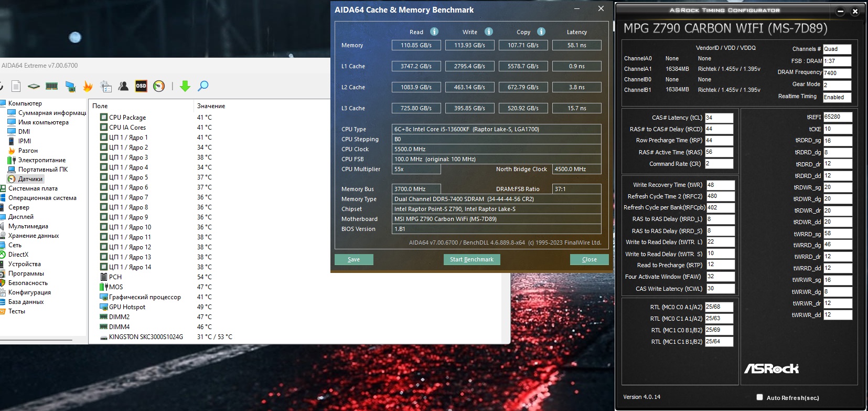Select База данных tree node

[x=26, y=302]
